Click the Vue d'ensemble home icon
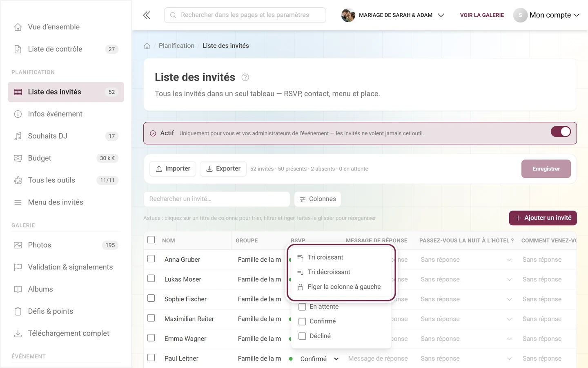The height and width of the screenshot is (368, 588). coord(18,27)
